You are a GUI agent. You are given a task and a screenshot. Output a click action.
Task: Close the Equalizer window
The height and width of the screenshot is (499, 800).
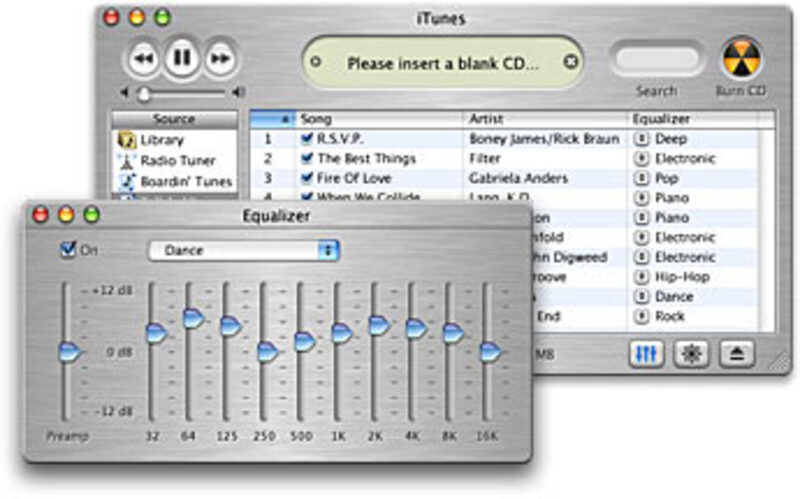(40, 215)
